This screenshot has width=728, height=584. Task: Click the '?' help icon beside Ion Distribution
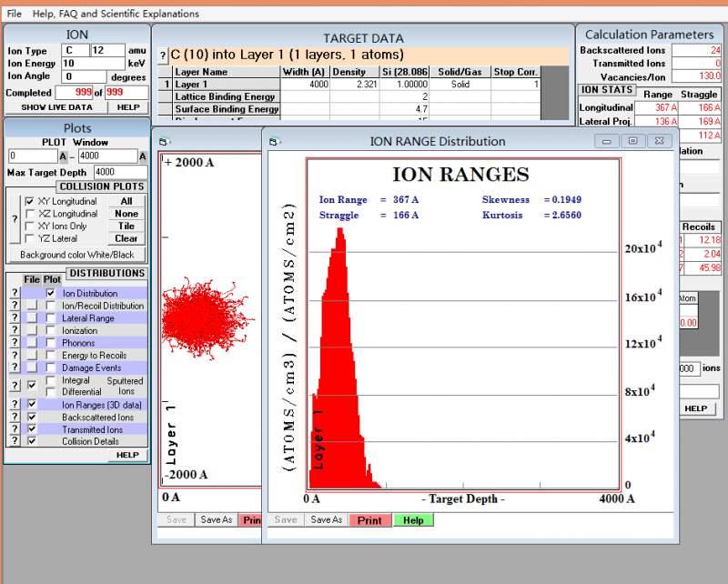point(14,293)
